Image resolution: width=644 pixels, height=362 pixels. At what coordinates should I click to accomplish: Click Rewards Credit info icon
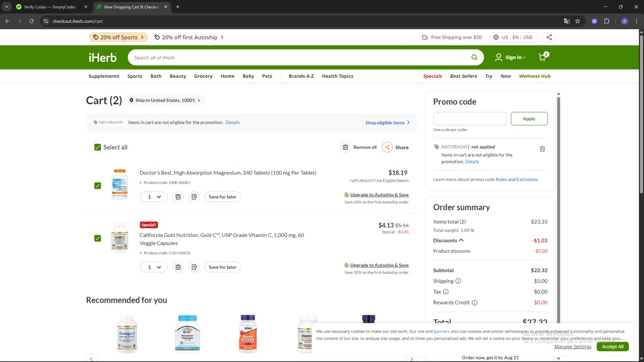pyautogui.click(x=474, y=302)
